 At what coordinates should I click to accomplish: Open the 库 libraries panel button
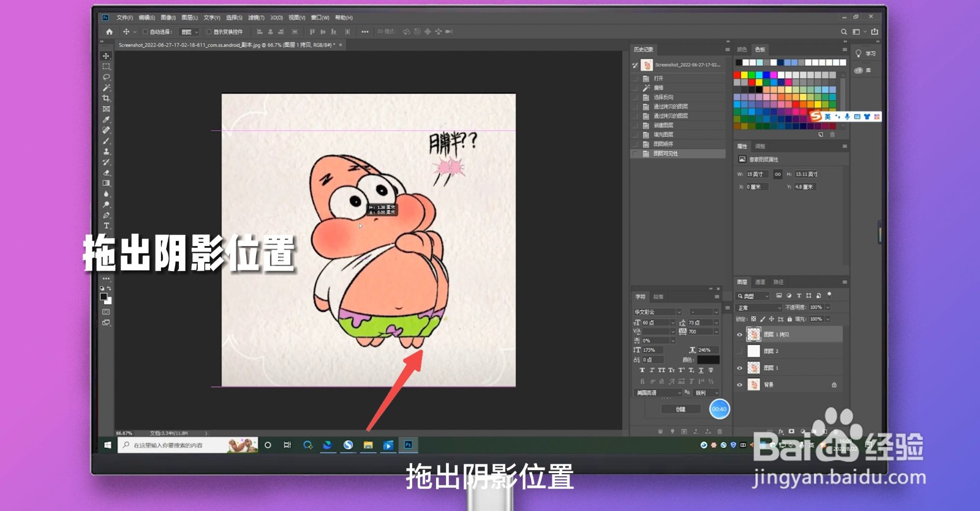pyautogui.click(x=863, y=70)
